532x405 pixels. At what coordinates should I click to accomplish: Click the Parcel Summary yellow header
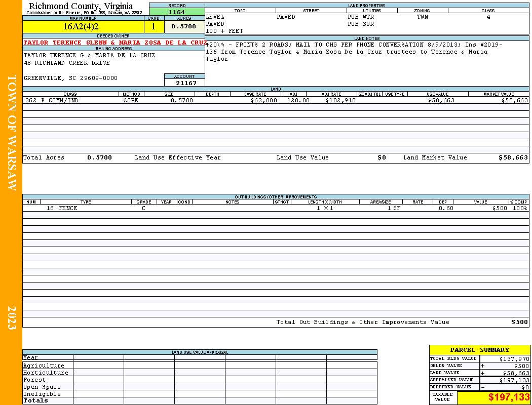[x=479, y=350]
